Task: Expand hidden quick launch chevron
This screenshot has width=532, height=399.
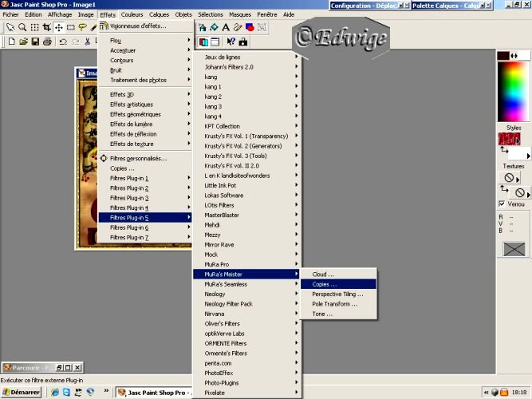Action: 106,390
